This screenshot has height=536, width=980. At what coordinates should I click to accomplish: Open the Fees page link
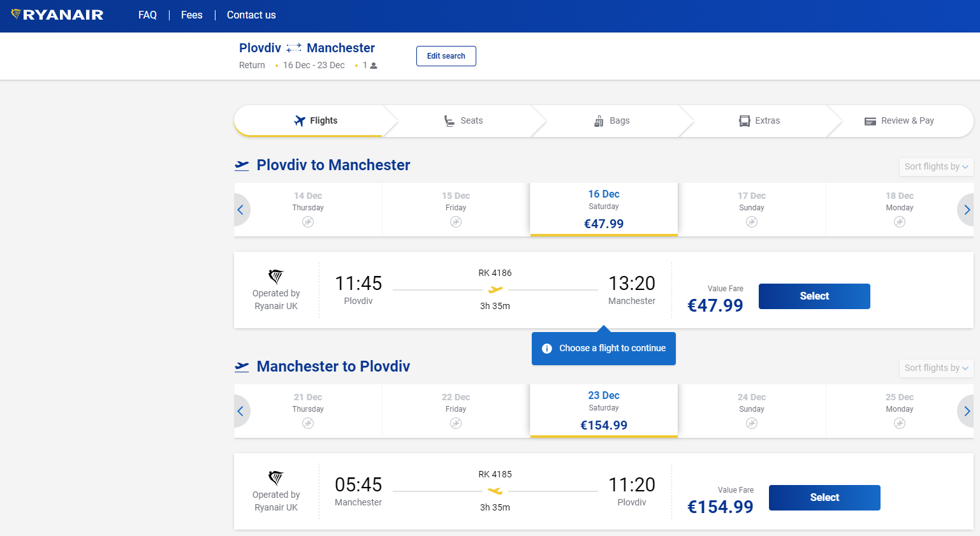click(x=192, y=15)
